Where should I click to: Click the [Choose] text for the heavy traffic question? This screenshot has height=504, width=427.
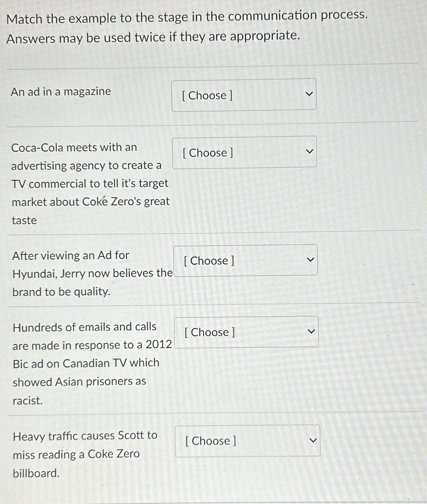tap(211, 441)
